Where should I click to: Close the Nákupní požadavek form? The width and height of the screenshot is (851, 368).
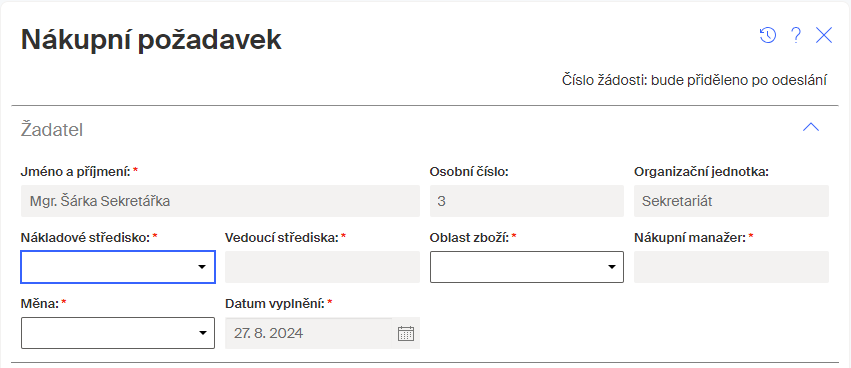pos(824,36)
